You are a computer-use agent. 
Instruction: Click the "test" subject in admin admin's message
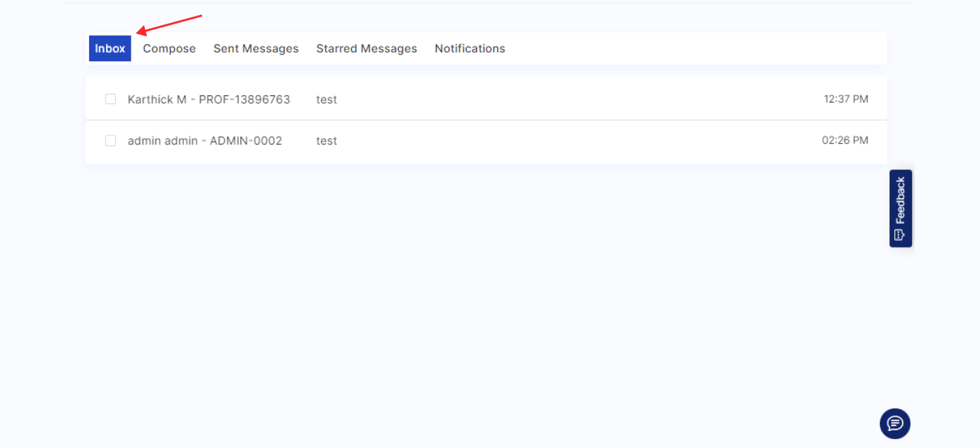pos(327,141)
